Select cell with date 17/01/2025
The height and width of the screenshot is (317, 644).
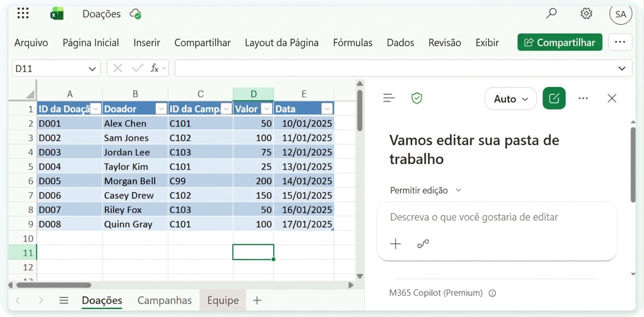[304, 224]
